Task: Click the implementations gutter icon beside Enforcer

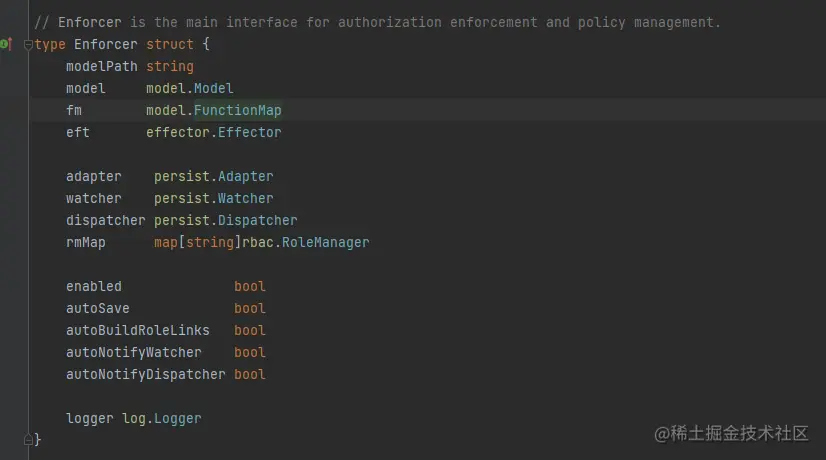Action: click(x=6, y=44)
